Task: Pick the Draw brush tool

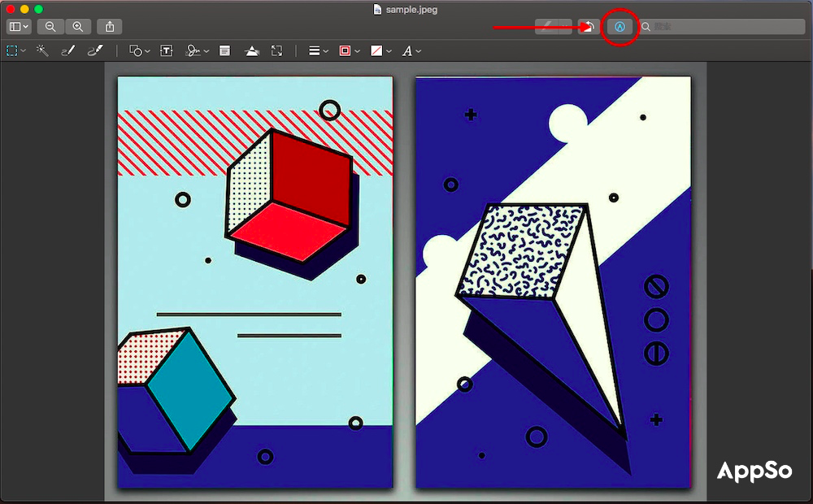Action: coord(95,50)
